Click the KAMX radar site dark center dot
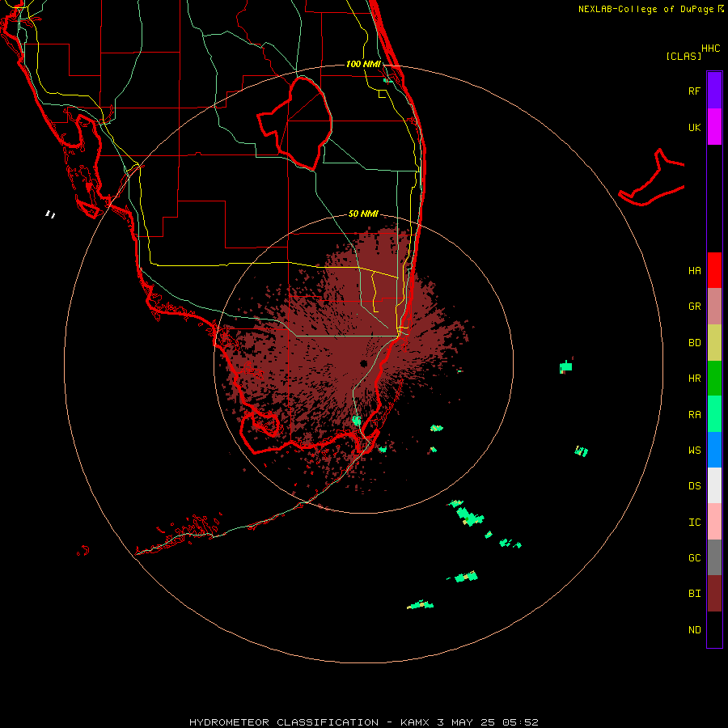The width and height of the screenshot is (728, 728). [363, 363]
